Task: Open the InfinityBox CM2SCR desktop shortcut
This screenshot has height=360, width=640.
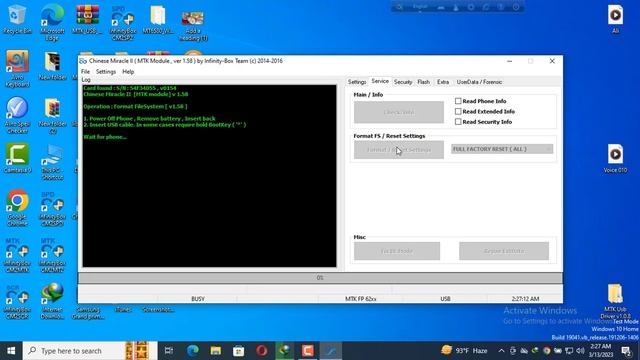Action: coord(17,301)
